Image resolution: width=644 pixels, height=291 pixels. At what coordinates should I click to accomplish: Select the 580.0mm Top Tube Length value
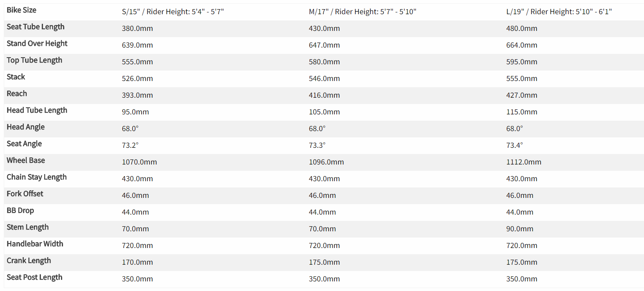pyautogui.click(x=324, y=62)
